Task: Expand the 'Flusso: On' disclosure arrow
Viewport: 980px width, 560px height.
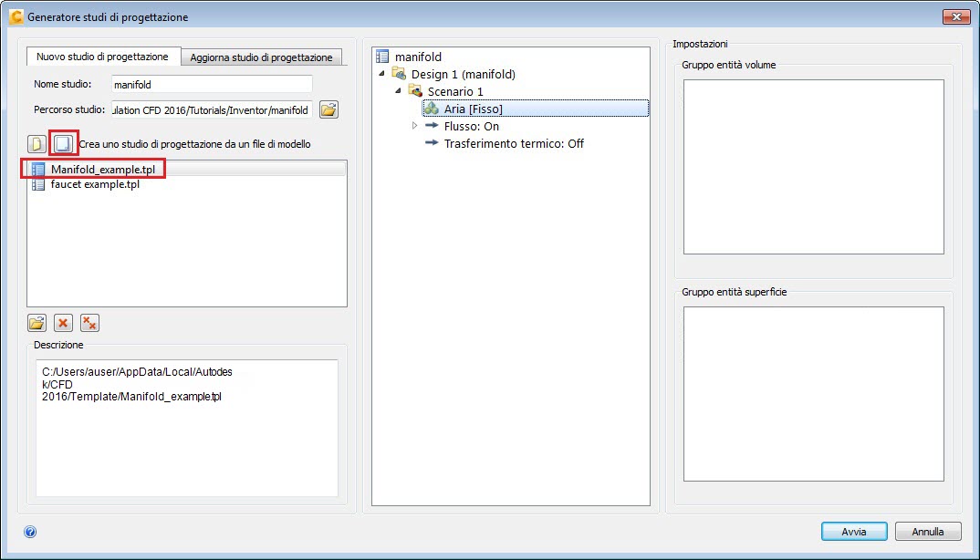Action: (415, 126)
